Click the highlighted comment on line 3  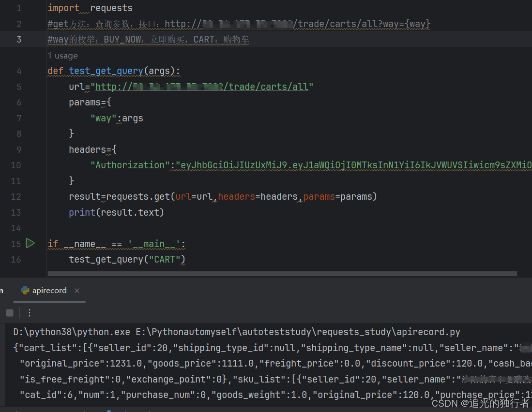coord(145,39)
